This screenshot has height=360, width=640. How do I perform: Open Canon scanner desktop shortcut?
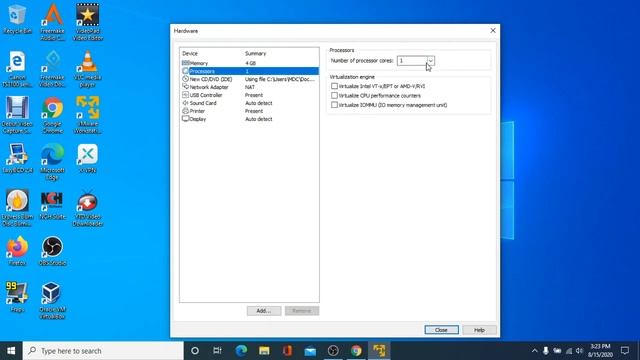pos(17,69)
